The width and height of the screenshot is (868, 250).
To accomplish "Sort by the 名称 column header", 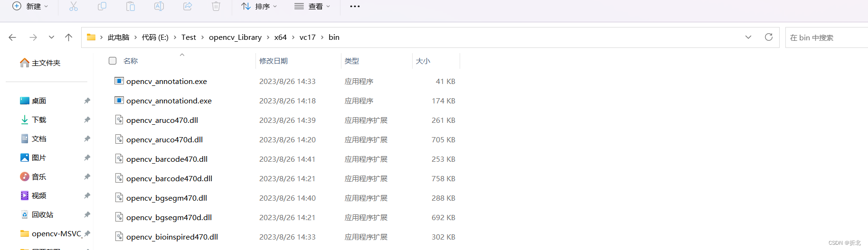I will click(x=131, y=61).
